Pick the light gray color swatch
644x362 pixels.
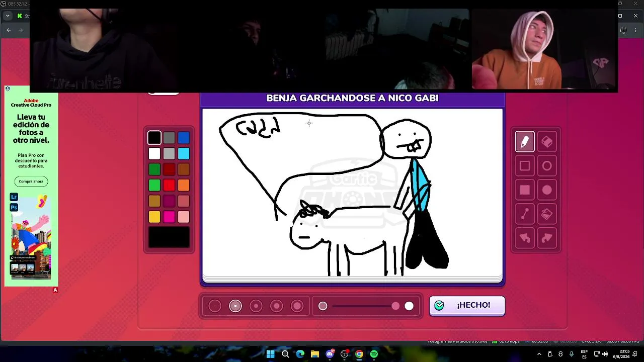pyautogui.click(x=169, y=153)
